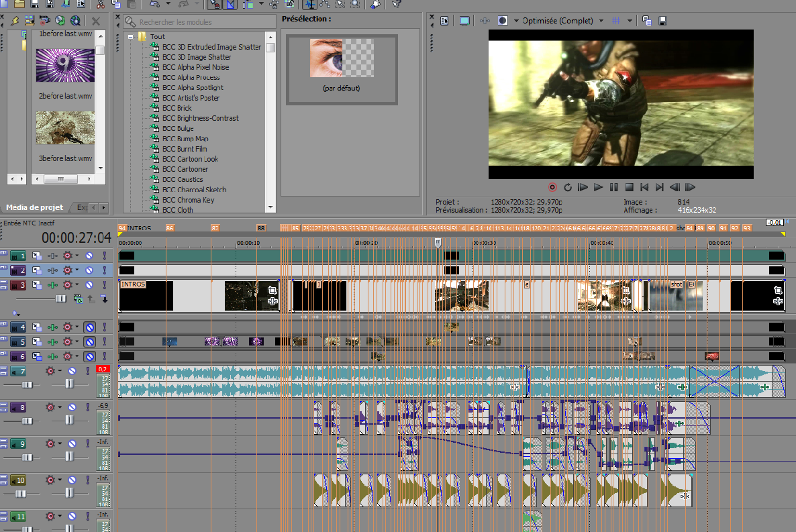Click the external monitor preview icon
The height and width of the screenshot is (532, 796).
tap(464, 21)
